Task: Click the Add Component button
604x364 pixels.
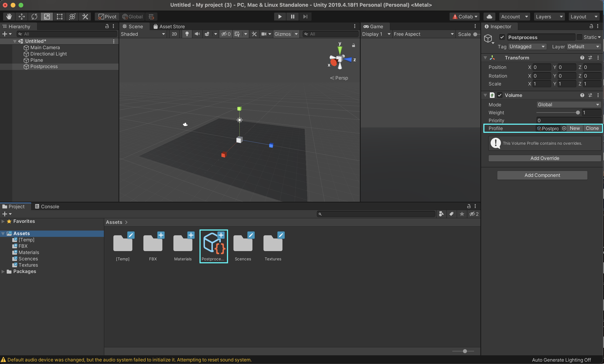Action: coord(542,175)
